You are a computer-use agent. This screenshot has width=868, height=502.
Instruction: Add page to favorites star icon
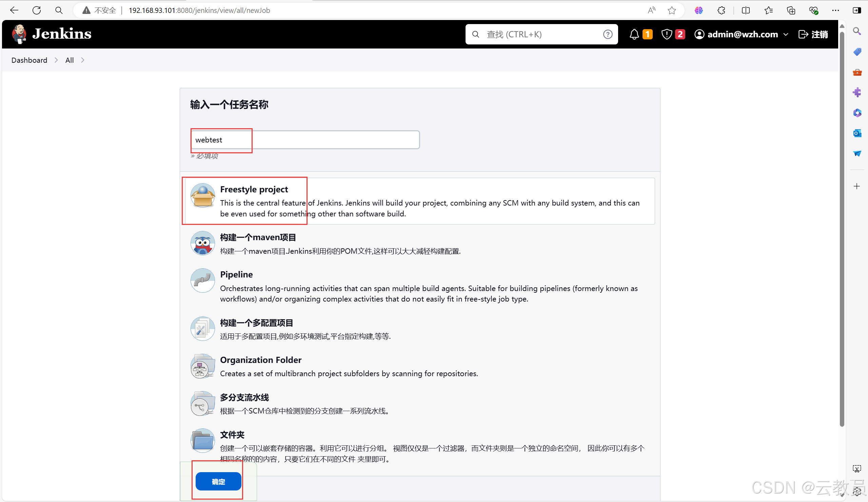point(672,10)
